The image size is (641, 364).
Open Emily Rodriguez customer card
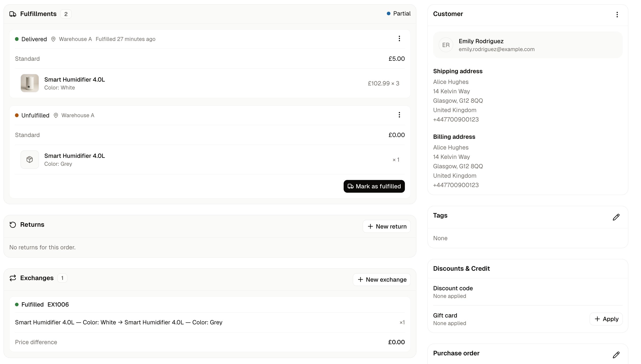click(x=528, y=45)
